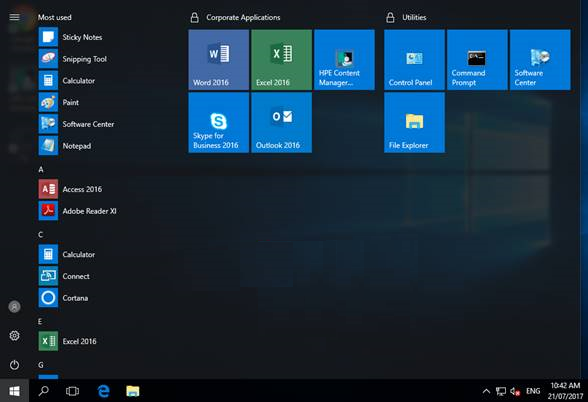
Task: Open Adobe Reader XI
Action: coord(78,211)
